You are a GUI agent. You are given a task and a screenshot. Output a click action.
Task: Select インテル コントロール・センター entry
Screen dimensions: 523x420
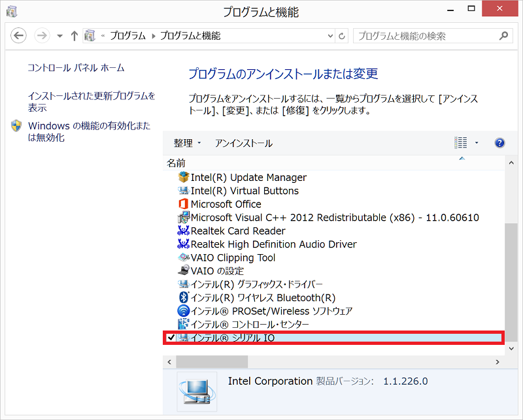(250, 324)
